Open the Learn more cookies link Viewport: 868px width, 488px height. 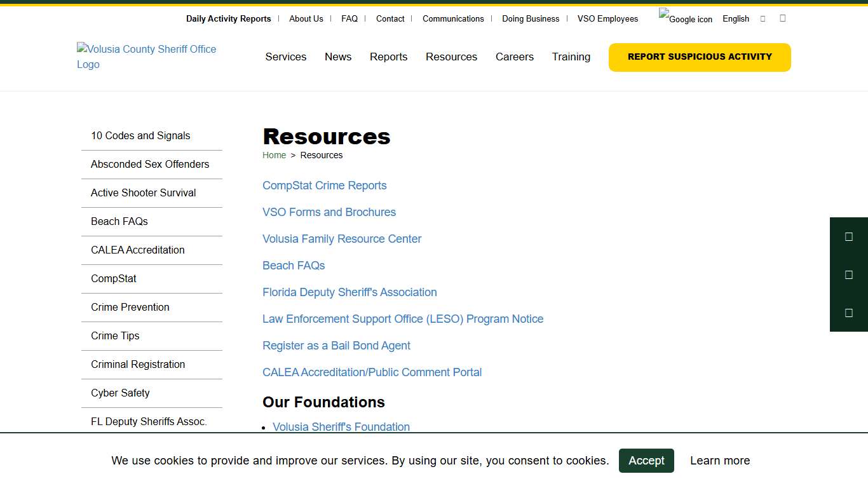pos(720,461)
